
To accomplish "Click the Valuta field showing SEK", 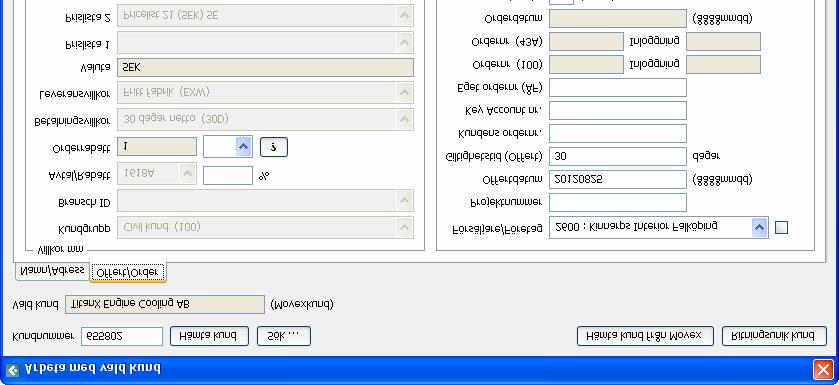I will click(x=265, y=67).
